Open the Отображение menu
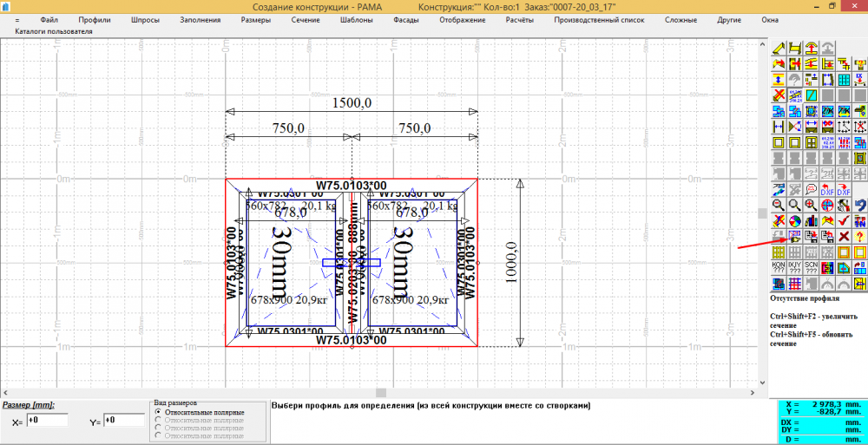The width and height of the screenshot is (868, 445). pos(463,20)
